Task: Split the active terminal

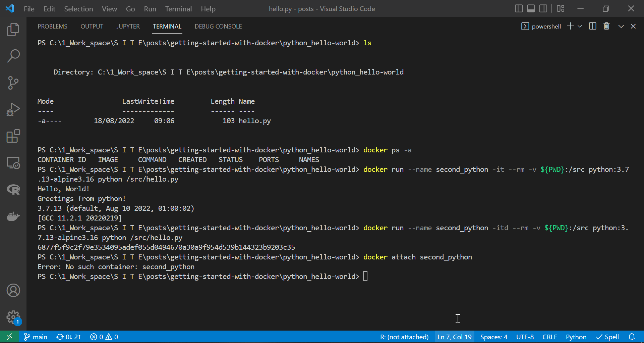Action: tap(593, 26)
